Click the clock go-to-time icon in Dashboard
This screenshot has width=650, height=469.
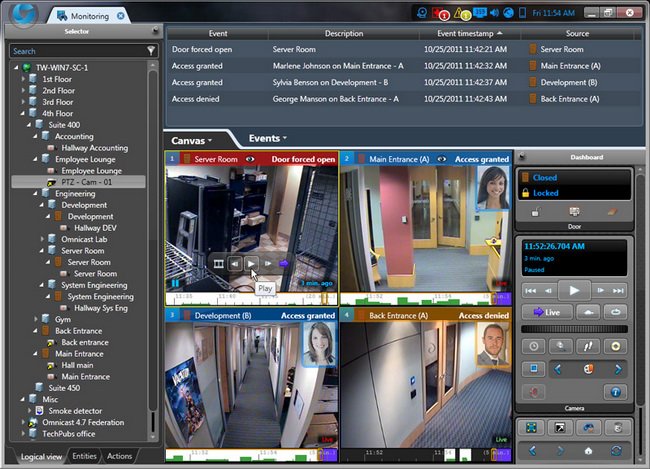pos(534,346)
